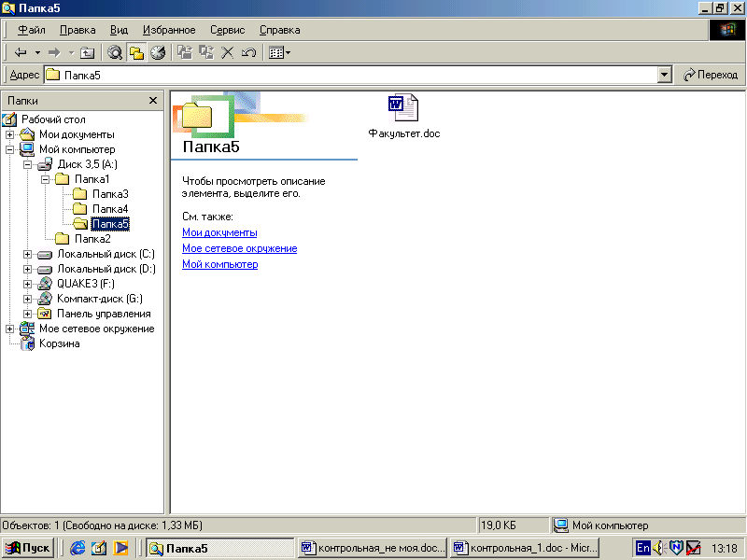Click the volume speaker tray icon
The height and width of the screenshot is (560, 747).
[x=659, y=548]
